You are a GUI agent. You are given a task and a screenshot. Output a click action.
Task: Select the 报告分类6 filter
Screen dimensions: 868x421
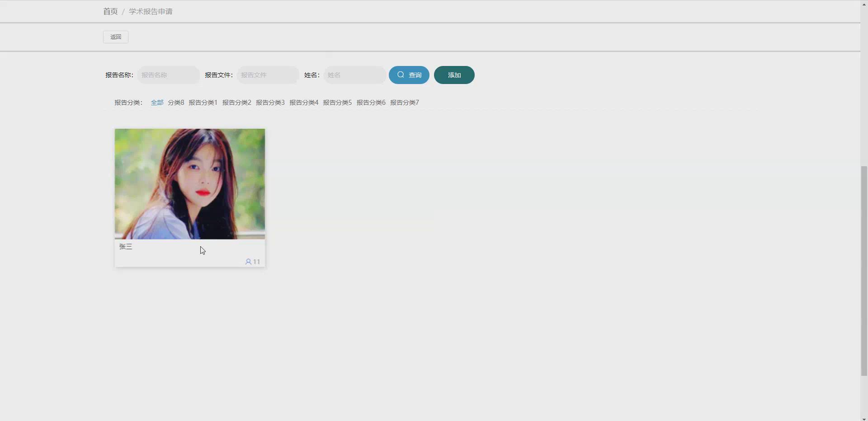(x=371, y=103)
